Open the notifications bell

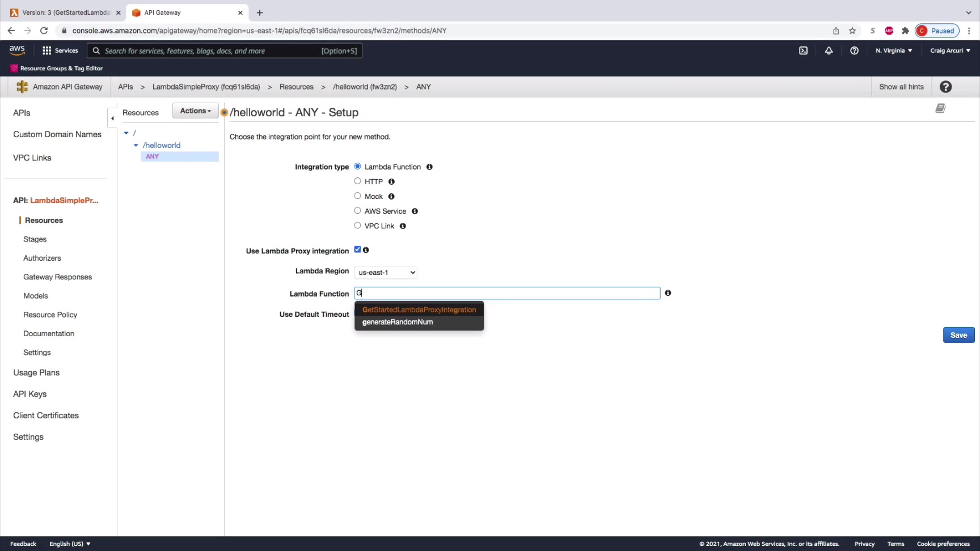click(829, 50)
